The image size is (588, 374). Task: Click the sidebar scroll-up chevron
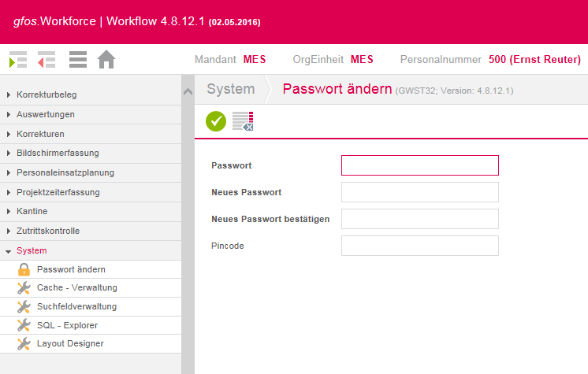188,91
